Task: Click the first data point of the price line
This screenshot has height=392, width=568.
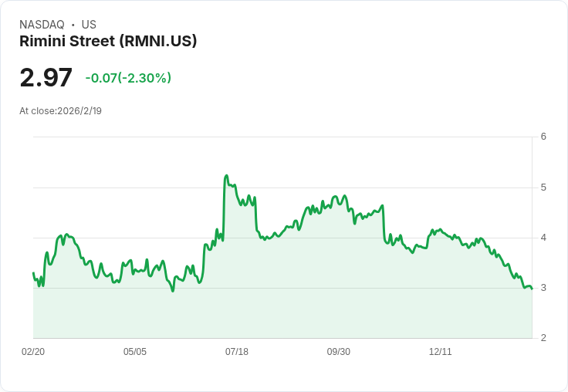Action: [33, 273]
